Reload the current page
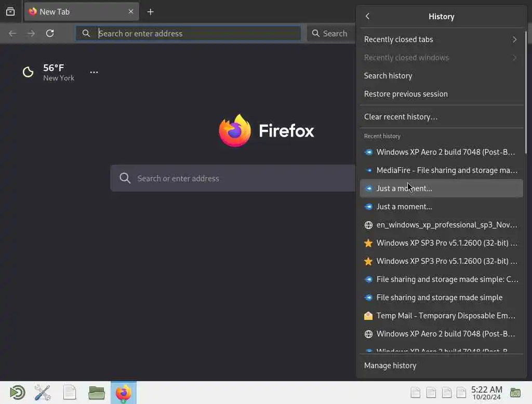Screen dimensions: 532x404 click(x=50, y=33)
